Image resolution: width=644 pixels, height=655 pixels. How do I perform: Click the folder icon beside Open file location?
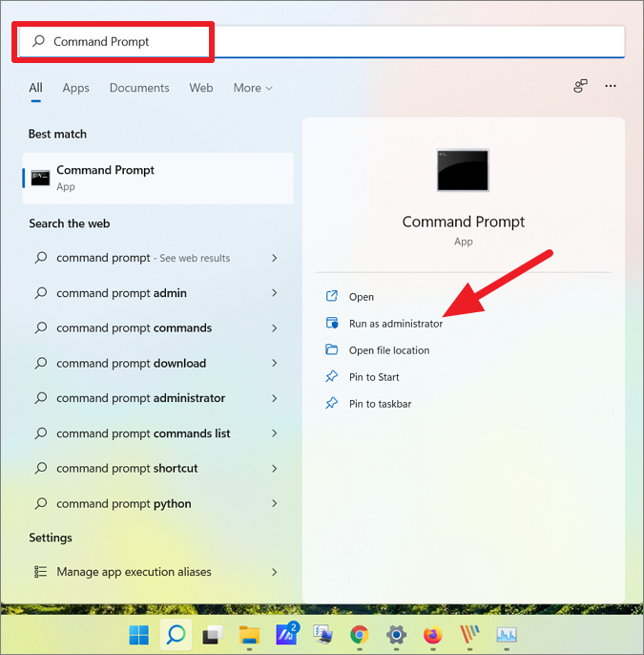[x=332, y=349]
